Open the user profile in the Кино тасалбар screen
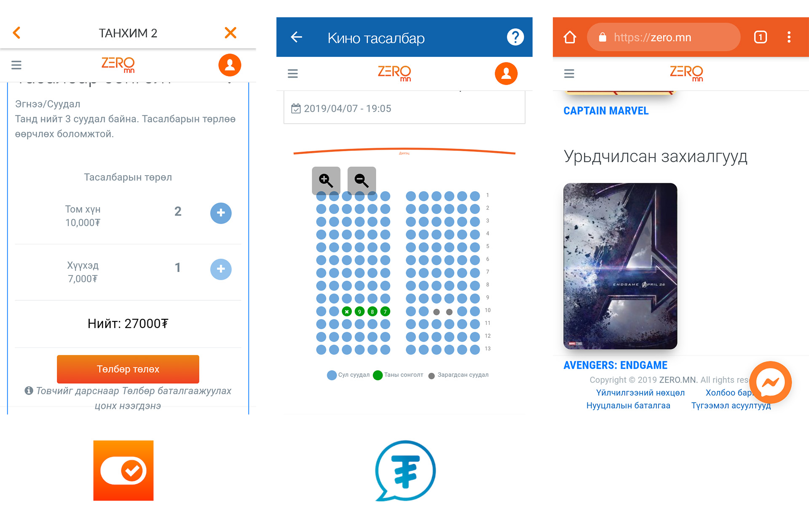The height and width of the screenshot is (532, 809). [506, 74]
